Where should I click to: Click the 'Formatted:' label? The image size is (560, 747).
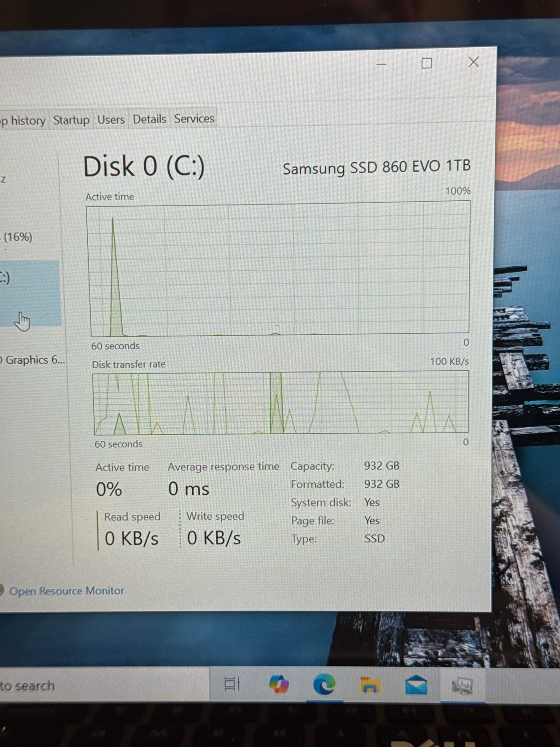(317, 484)
